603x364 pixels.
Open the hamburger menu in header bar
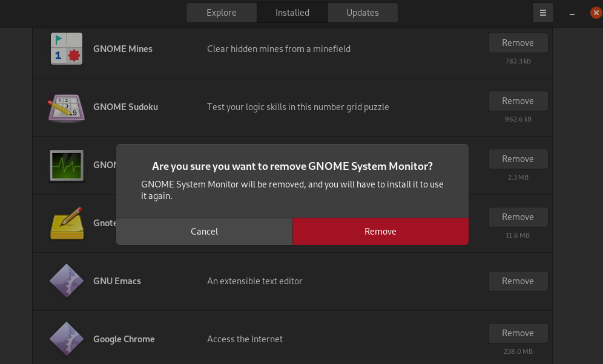543,13
